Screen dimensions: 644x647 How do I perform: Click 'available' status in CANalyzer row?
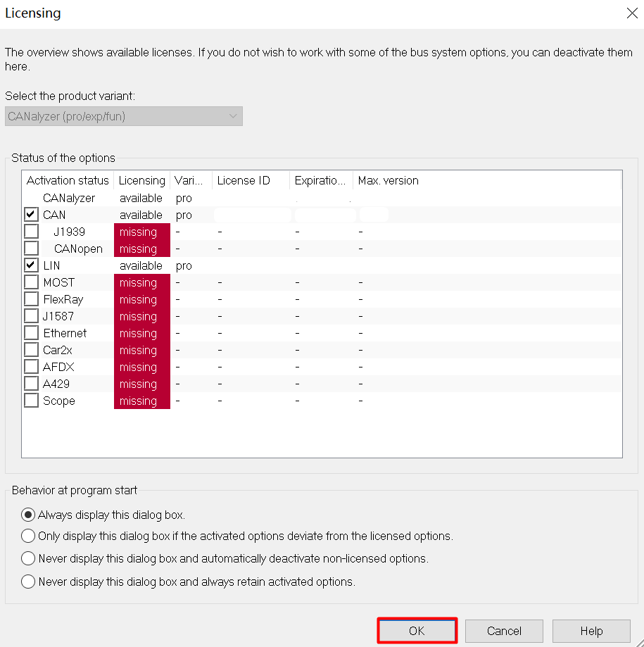(141, 198)
